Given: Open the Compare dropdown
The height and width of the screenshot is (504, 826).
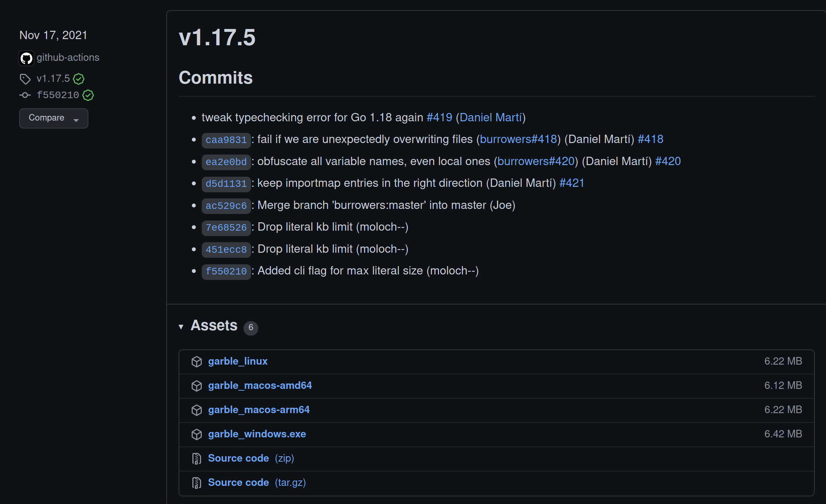Looking at the screenshot, I should [x=53, y=118].
